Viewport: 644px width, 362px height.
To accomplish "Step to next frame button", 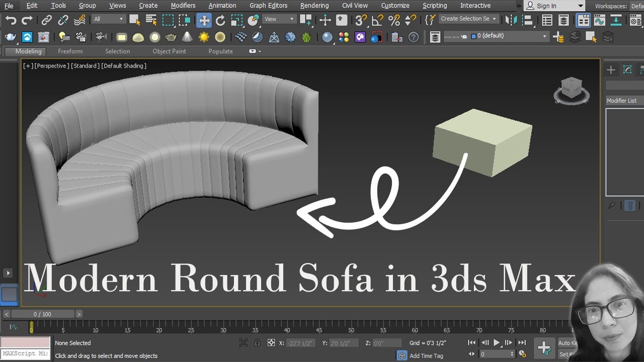I will click(509, 342).
